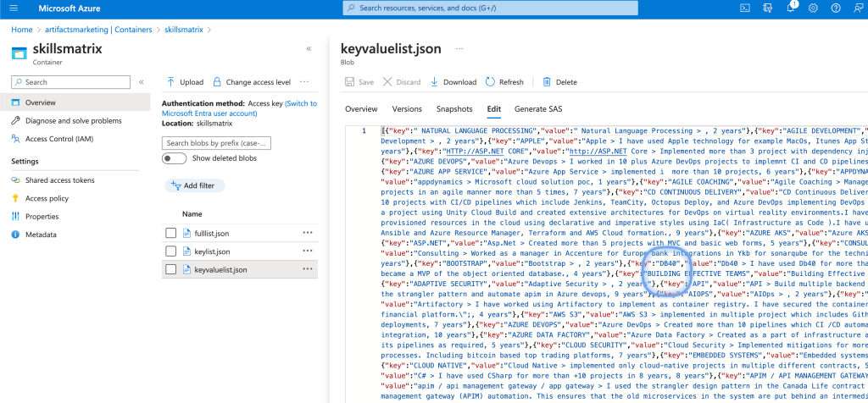Click the keylist.json file icon

(x=186, y=251)
